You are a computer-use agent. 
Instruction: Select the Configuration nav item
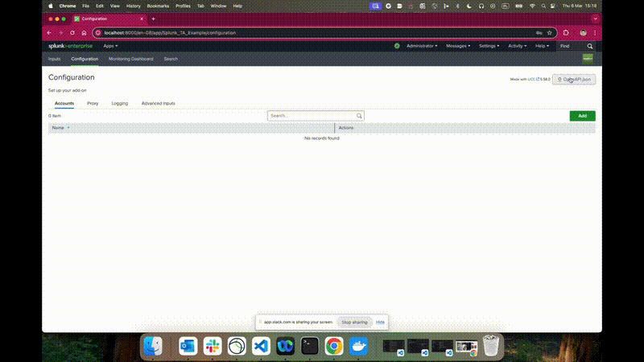[x=85, y=59]
